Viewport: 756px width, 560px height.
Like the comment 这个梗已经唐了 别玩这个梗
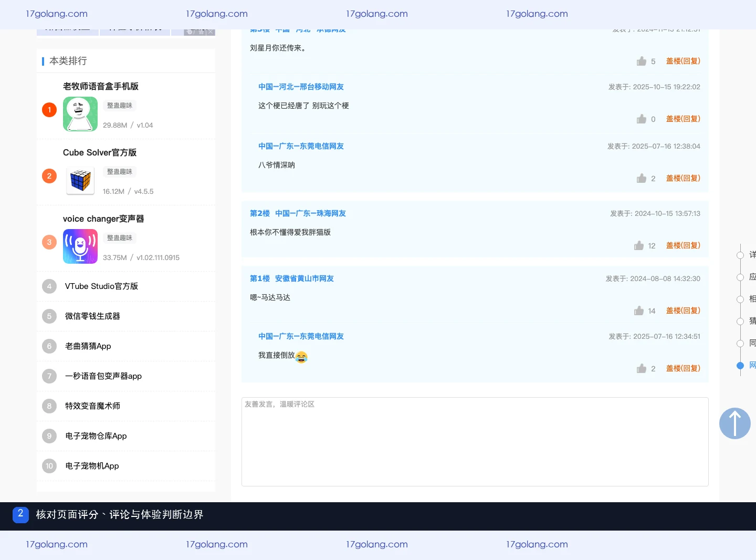[642, 119]
